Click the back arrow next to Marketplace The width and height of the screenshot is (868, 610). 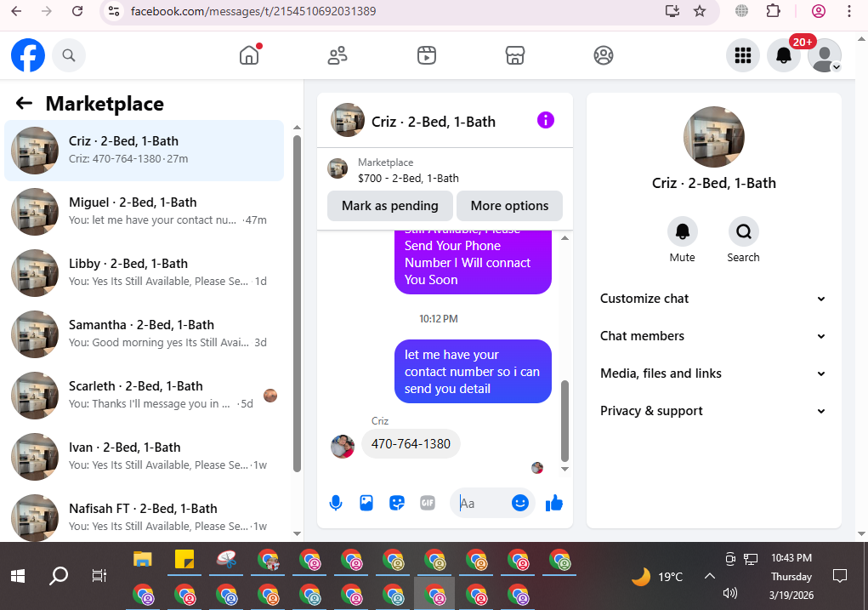tap(24, 103)
